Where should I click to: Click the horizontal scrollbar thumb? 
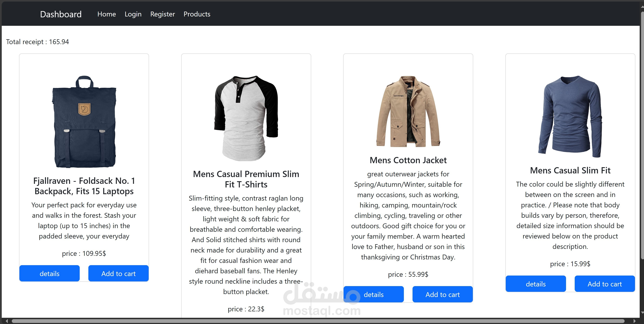[x=318, y=321]
